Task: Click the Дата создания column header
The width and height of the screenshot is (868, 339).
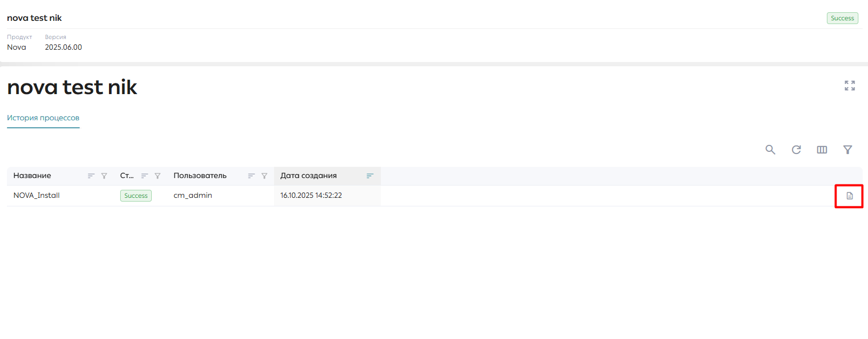Action: [x=309, y=175]
